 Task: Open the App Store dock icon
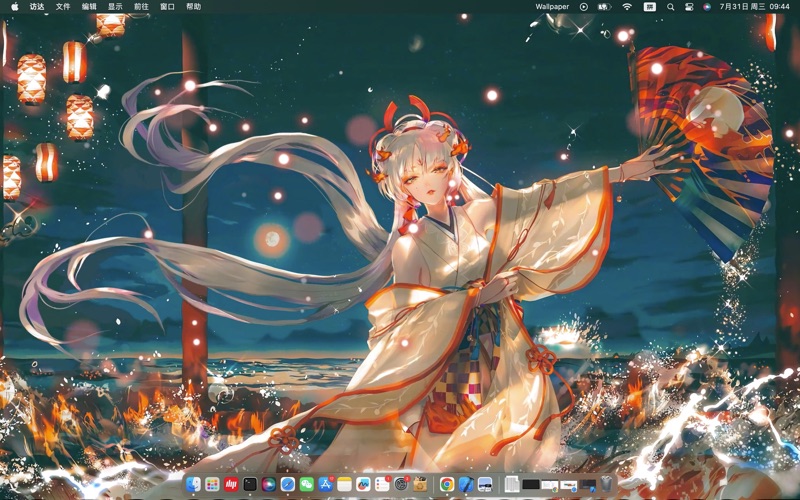[x=326, y=484]
